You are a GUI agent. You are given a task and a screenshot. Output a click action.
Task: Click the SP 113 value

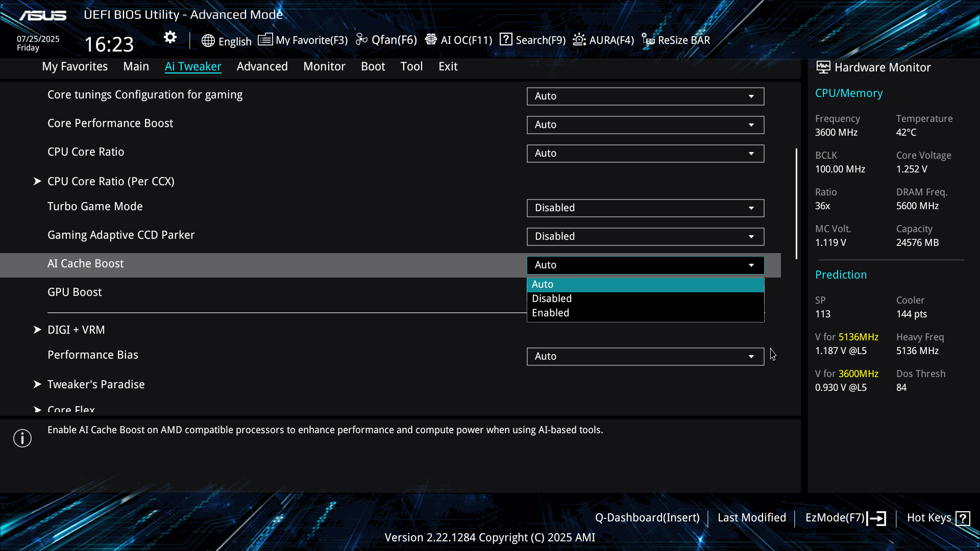click(x=822, y=314)
